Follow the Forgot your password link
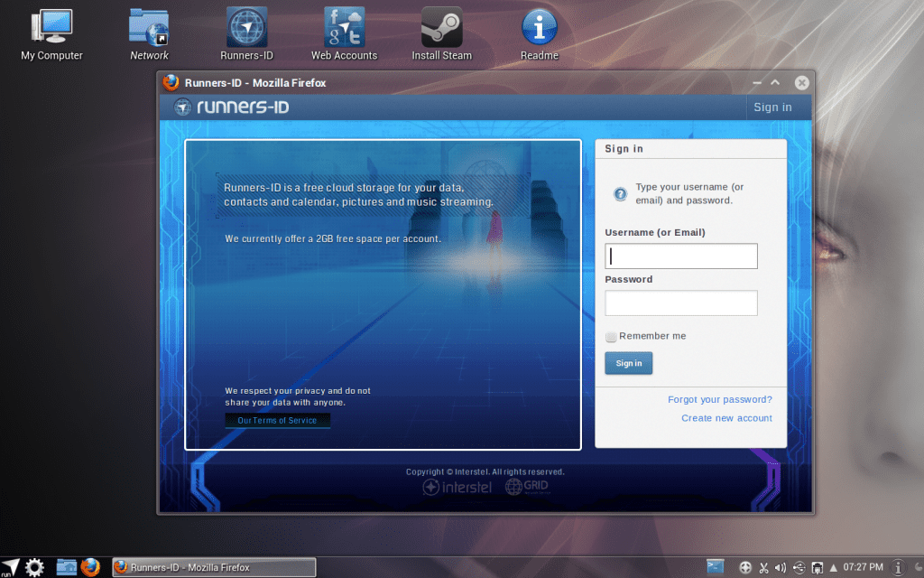 (x=719, y=399)
